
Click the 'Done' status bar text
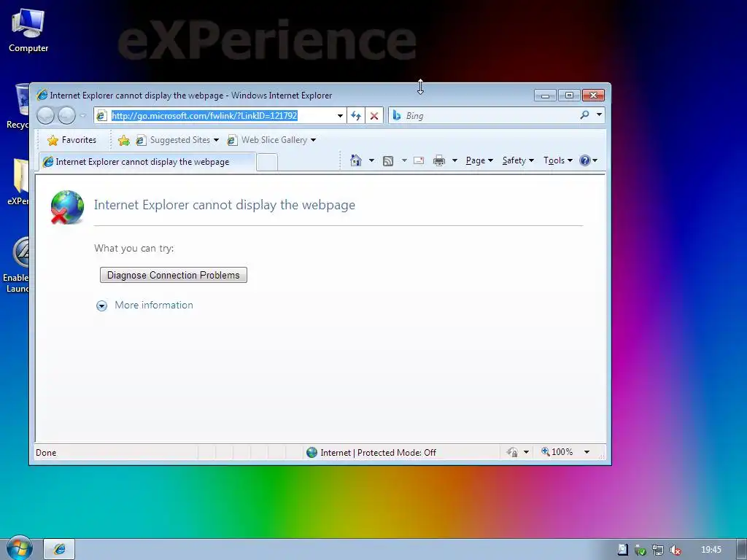tap(46, 452)
